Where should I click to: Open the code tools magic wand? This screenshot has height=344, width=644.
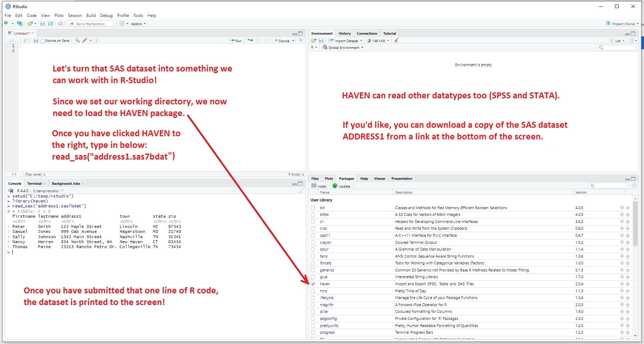(85, 40)
